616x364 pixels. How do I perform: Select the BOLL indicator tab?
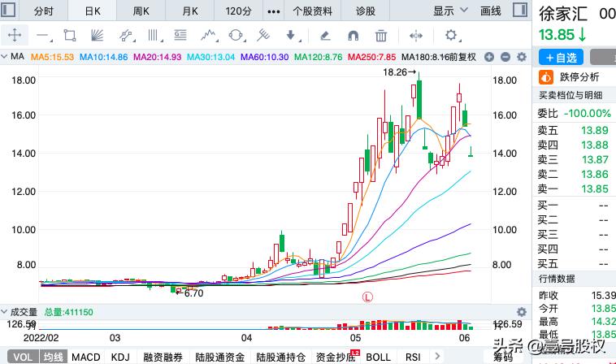(378, 357)
